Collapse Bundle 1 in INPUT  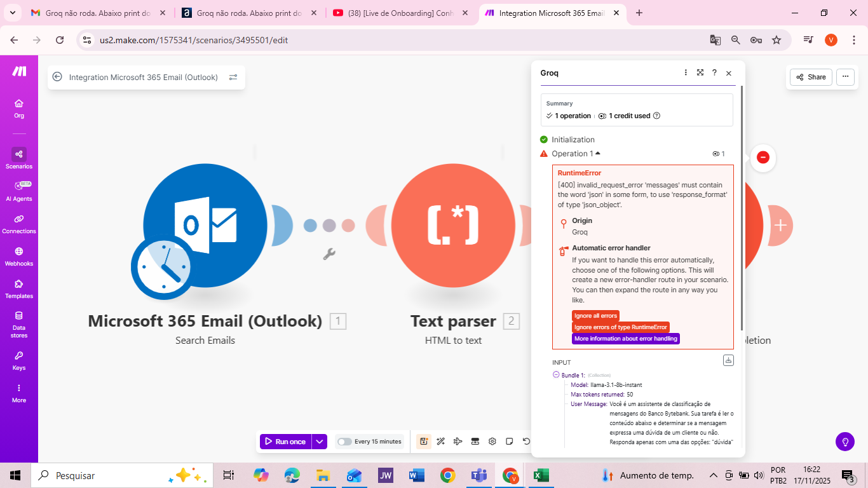(556, 375)
